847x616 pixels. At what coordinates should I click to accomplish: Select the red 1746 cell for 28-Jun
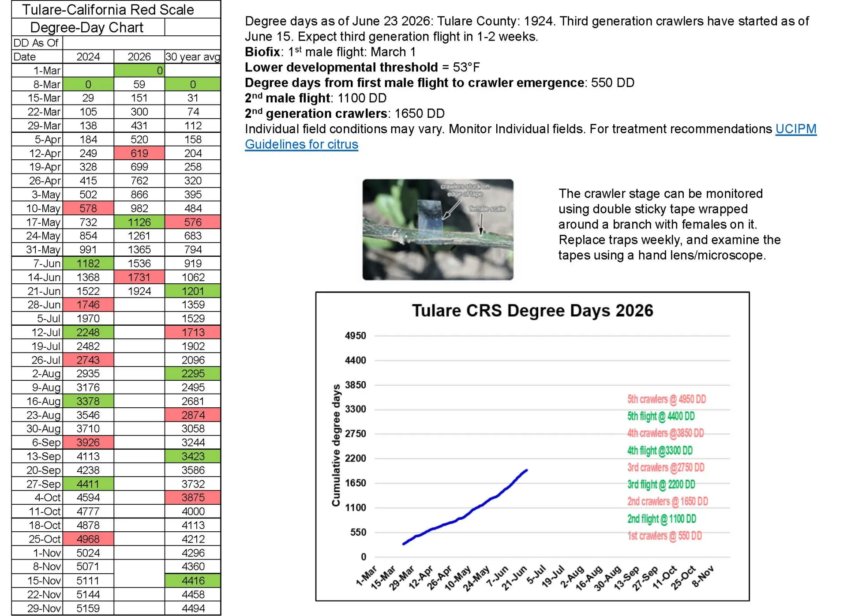tap(88, 304)
